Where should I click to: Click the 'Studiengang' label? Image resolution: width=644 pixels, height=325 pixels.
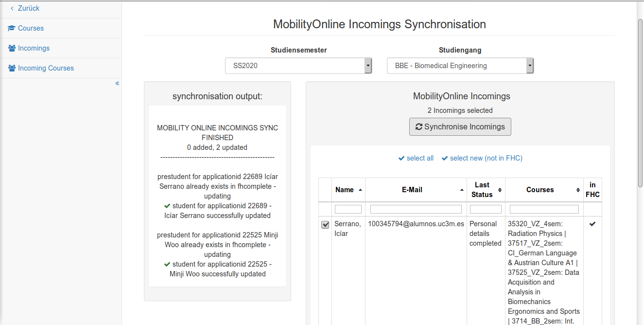[x=460, y=50]
